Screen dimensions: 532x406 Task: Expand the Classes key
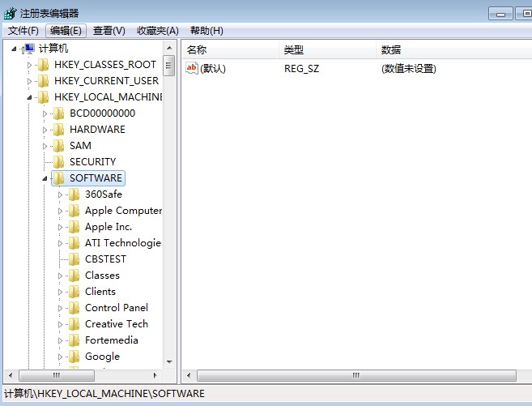point(61,276)
